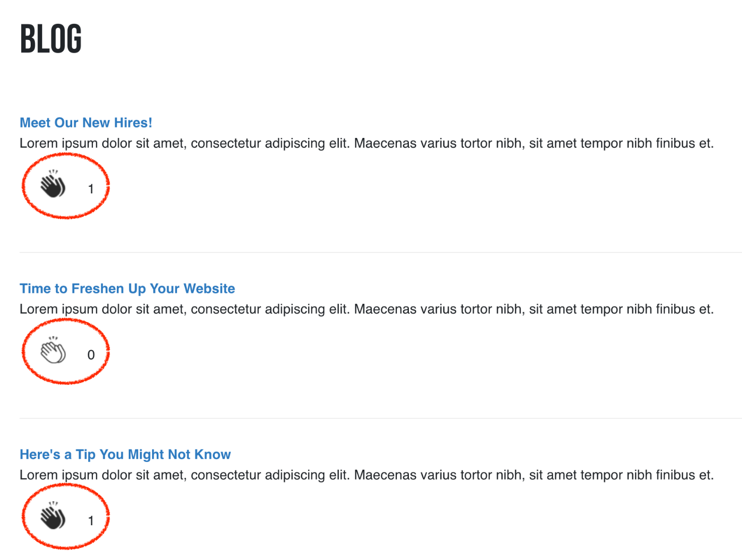The width and height of the screenshot is (742, 560).
Task: Click clap icon under "Here's a Tip" post
Action: 53,517
